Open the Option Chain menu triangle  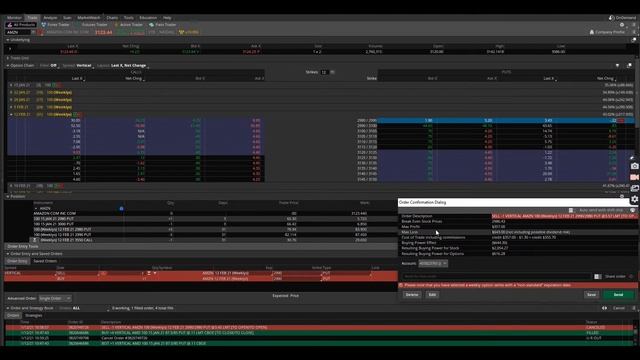(617, 65)
